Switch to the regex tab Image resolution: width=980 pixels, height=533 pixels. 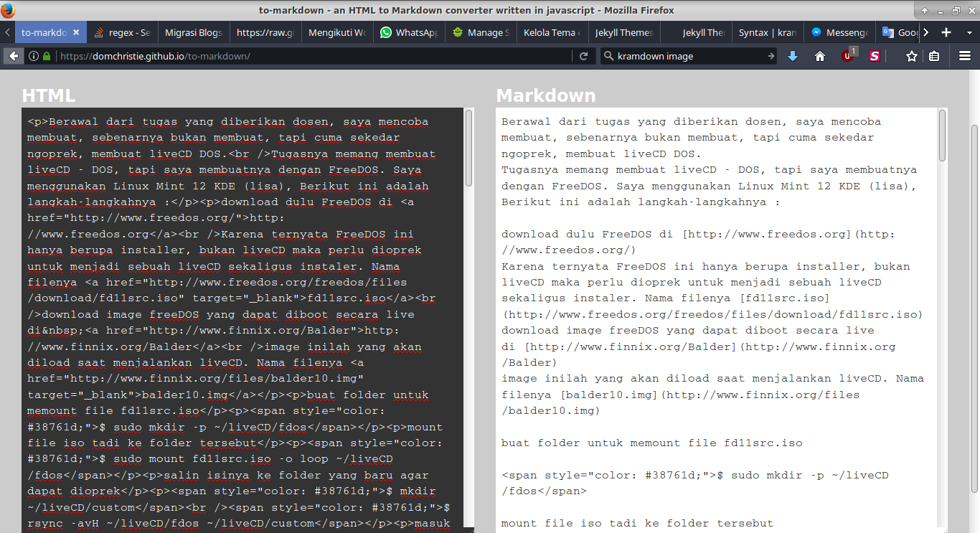(x=122, y=32)
